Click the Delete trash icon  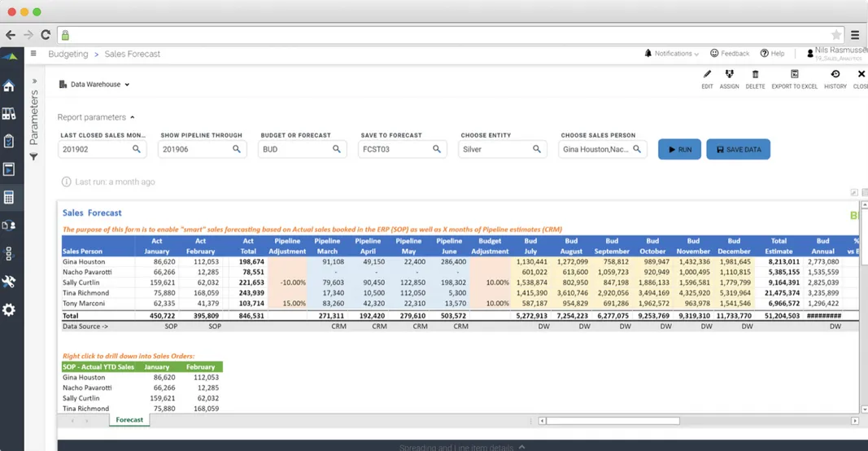(x=755, y=74)
